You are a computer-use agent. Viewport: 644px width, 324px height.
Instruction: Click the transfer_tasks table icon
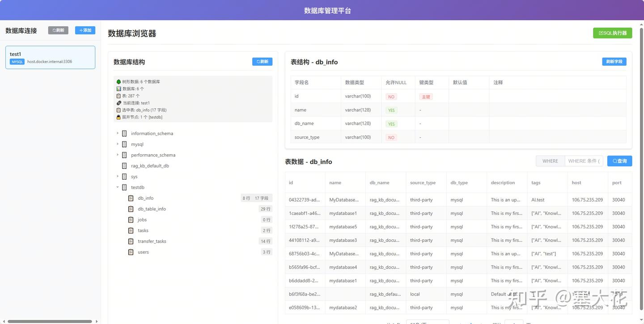pos(131,241)
